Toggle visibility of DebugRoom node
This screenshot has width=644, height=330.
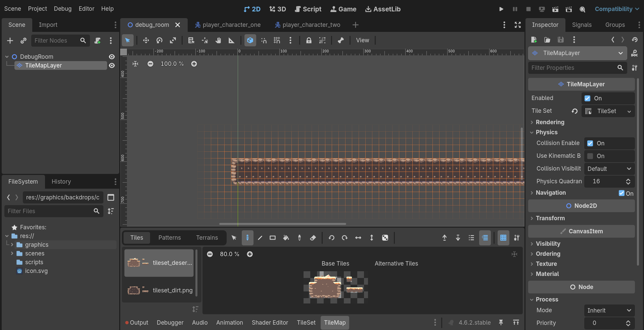tap(112, 57)
